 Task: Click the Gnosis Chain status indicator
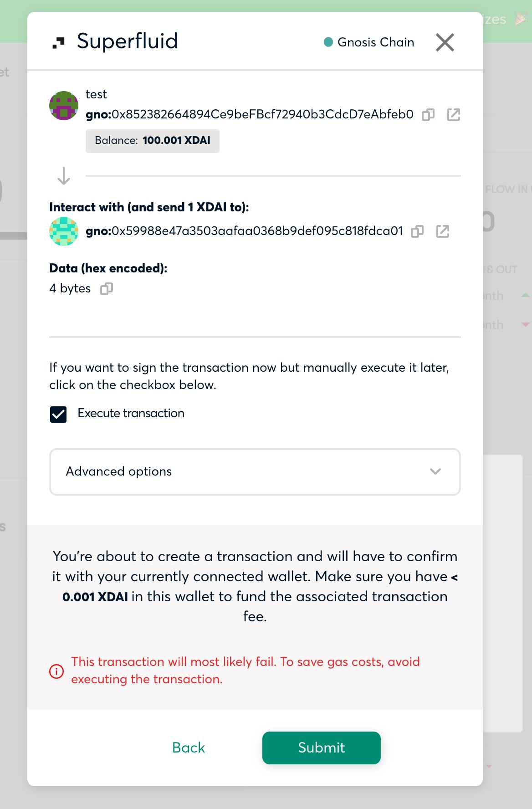pyautogui.click(x=327, y=42)
